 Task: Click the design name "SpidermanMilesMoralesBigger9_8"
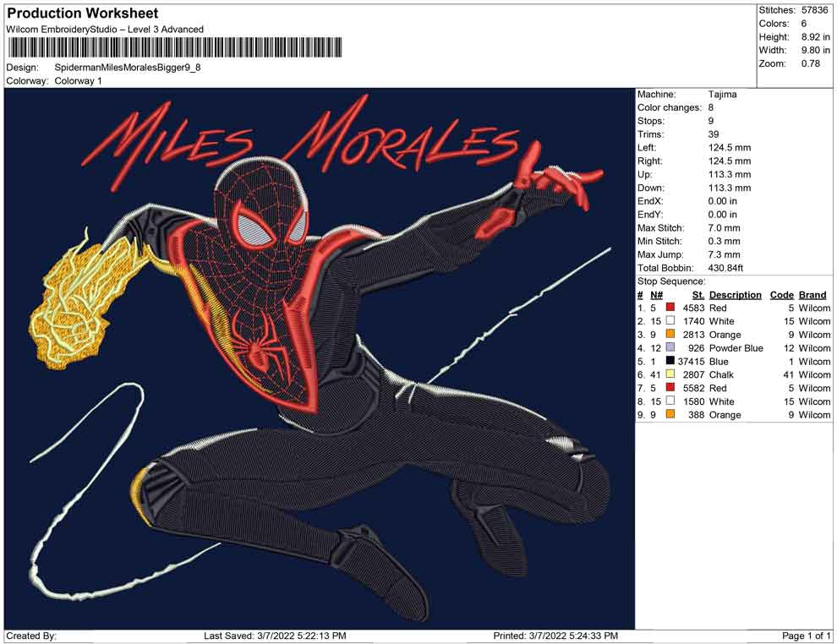pyautogui.click(x=128, y=68)
